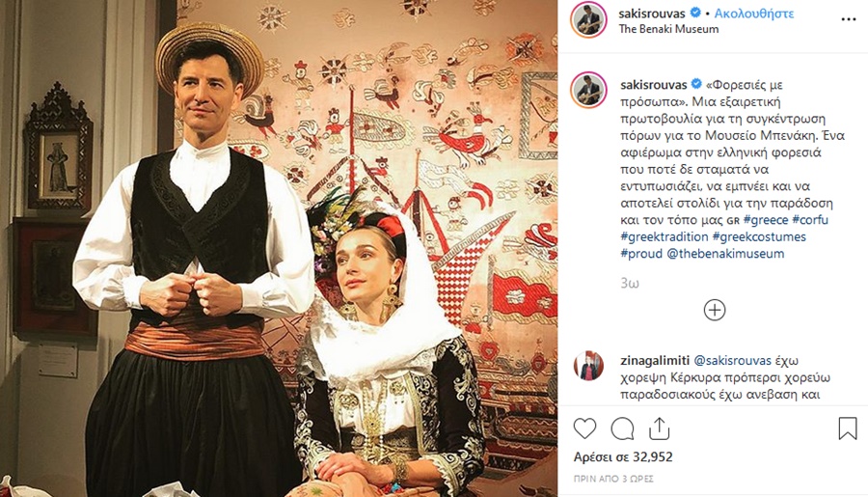Click sakisrouvas avatar beside the caption

[x=588, y=90]
